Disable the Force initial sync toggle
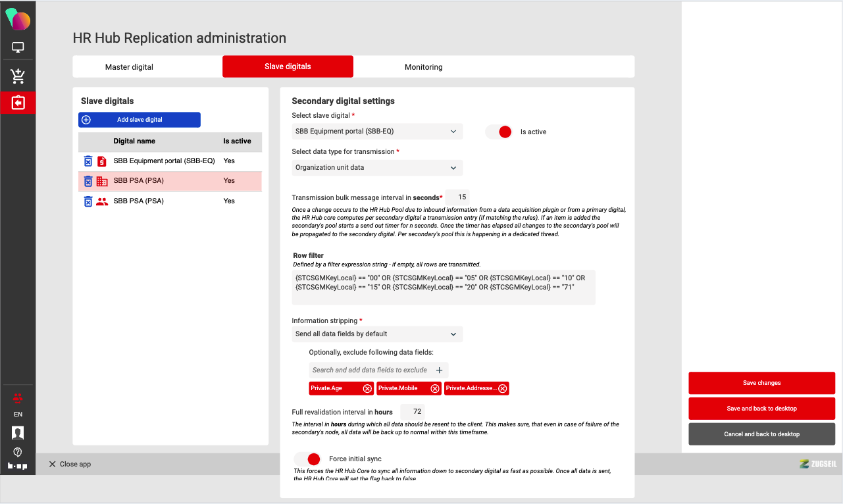Screen dimensions: 843x504 308,459
